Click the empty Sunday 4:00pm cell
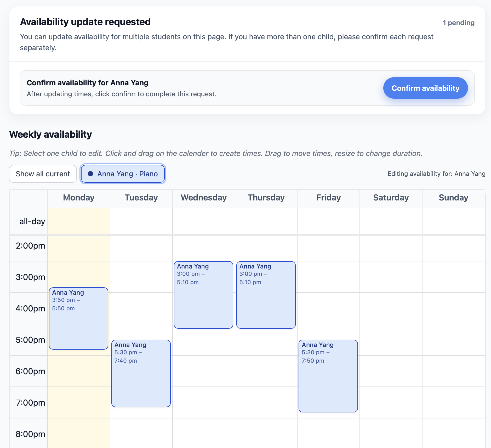Viewport: 491px width, 448px height. coord(453,309)
